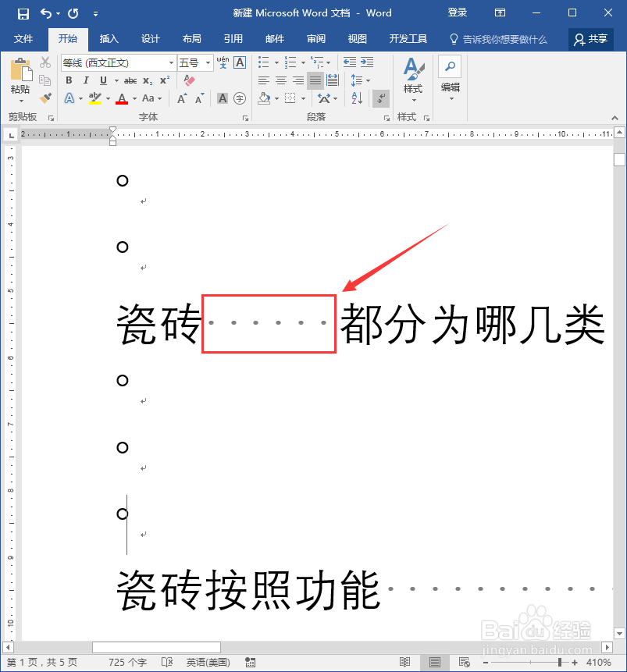Apply italic formatting with the I icon

click(86, 80)
